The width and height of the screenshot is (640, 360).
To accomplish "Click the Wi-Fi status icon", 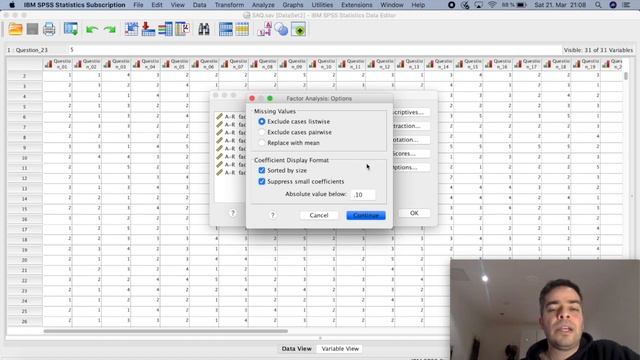I will pyautogui.click(x=492, y=5).
